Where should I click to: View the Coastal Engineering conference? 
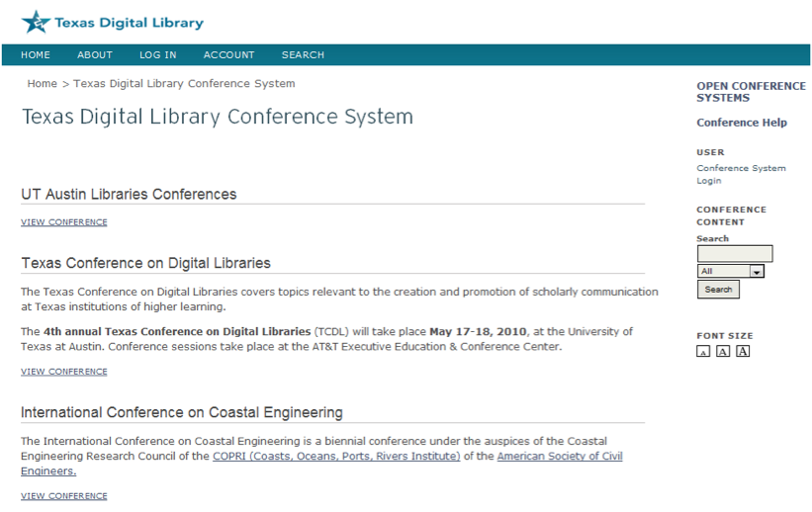64,496
